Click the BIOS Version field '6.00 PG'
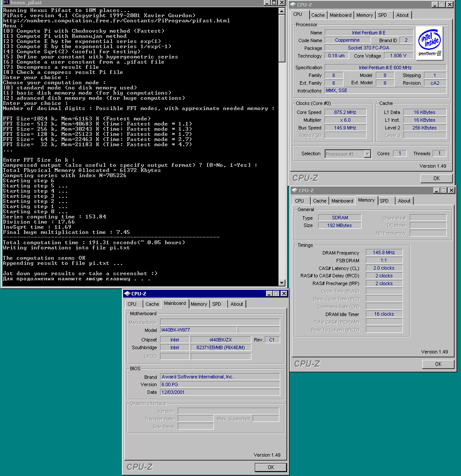Screen dimensions: 461x476 click(x=220, y=384)
